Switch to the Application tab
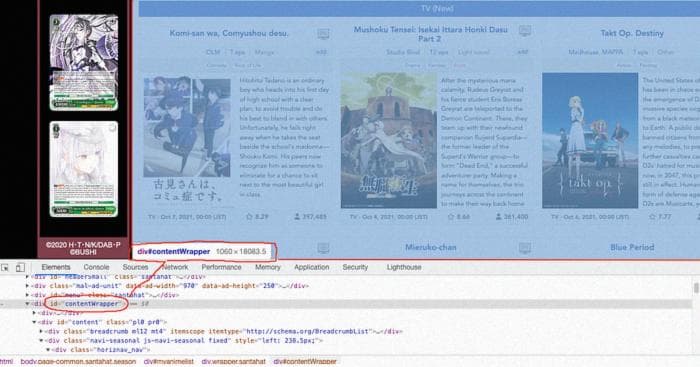 (312, 267)
